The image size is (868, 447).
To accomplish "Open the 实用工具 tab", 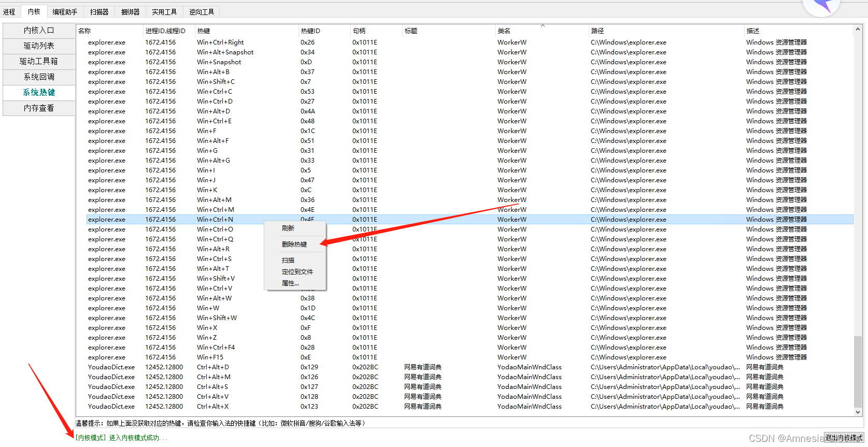I will pyautogui.click(x=164, y=11).
